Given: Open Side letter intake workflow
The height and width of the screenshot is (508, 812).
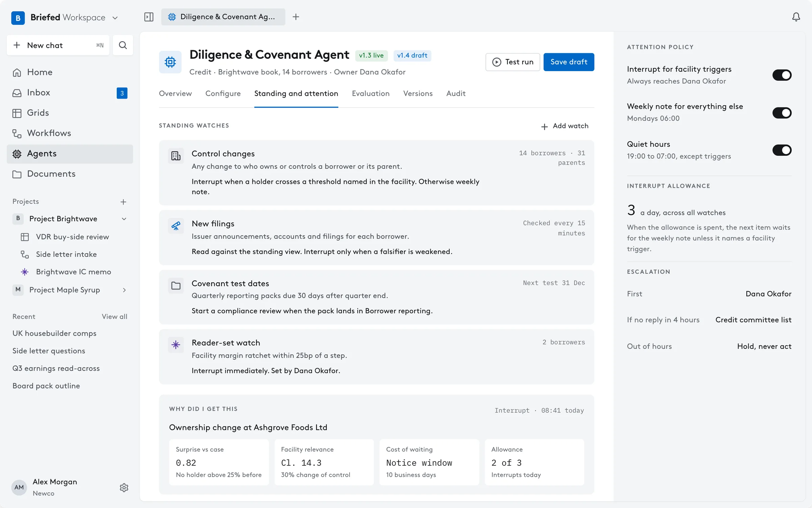Looking at the screenshot, I should [66, 254].
